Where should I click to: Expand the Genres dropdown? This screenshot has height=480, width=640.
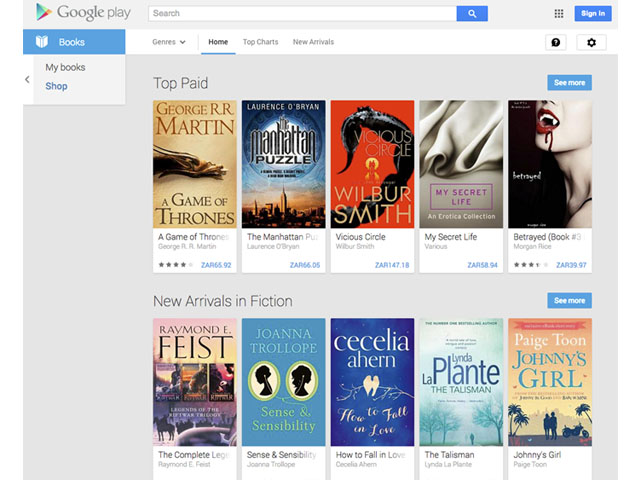pyautogui.click(x=169, y=42)
